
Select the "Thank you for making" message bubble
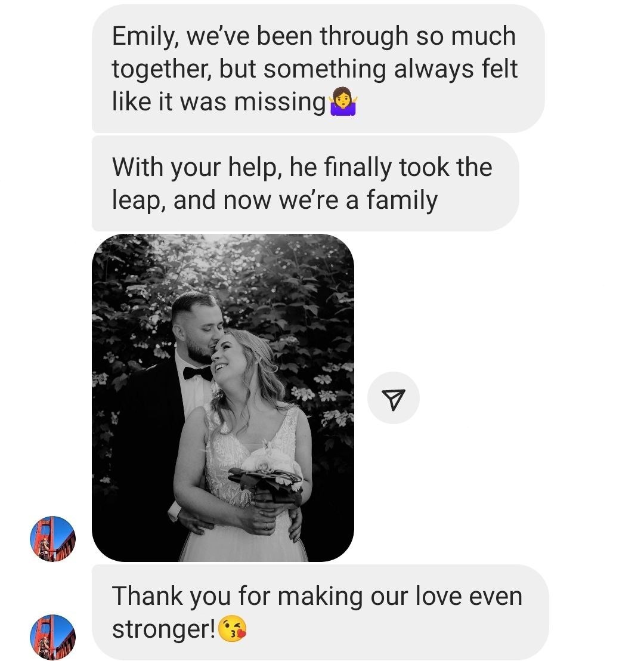pos(320,612)
